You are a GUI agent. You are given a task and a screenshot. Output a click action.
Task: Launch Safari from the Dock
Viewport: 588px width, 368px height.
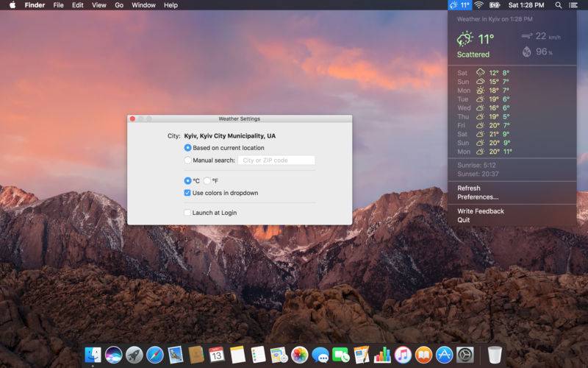point(154,355)
